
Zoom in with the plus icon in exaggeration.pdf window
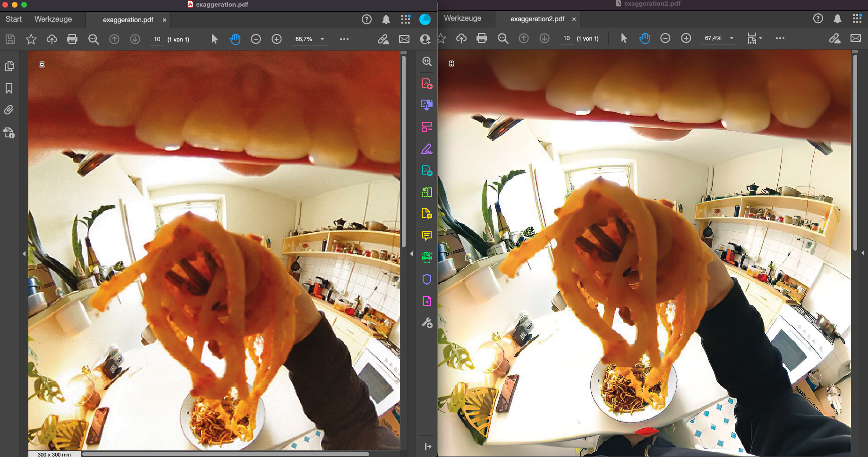pyautogui.click(x=277, y=39)
